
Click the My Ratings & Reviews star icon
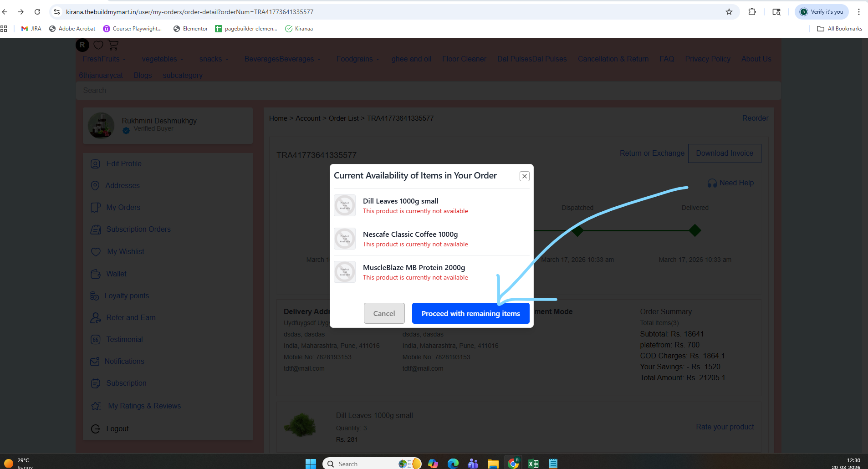point(96,406)
